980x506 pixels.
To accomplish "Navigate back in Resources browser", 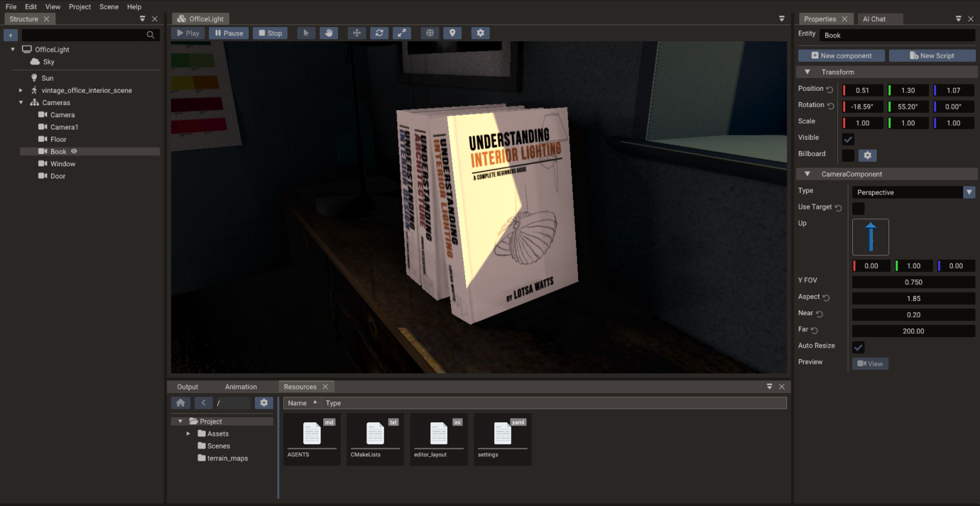I will [203, 403].
